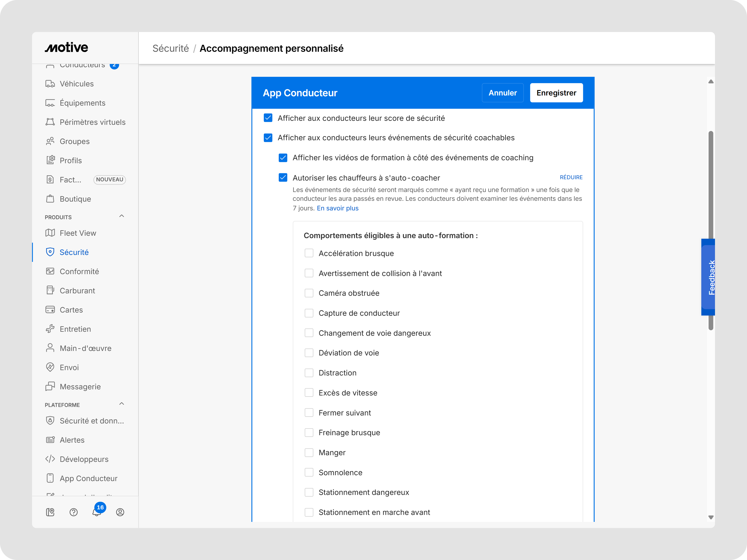
Task: Uncheck Afficher aux conducteurs leur score de sécurité
Action: (268, 118)
